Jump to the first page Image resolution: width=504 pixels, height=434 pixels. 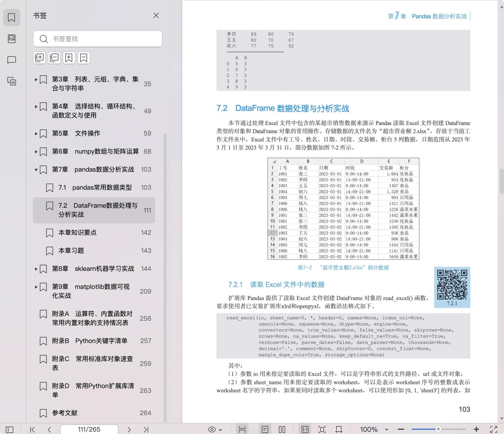click(x=32, y=429)
